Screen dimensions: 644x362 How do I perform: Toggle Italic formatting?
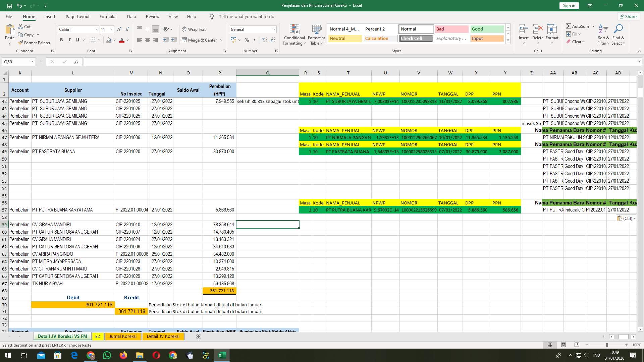click(x=69, y=40)
